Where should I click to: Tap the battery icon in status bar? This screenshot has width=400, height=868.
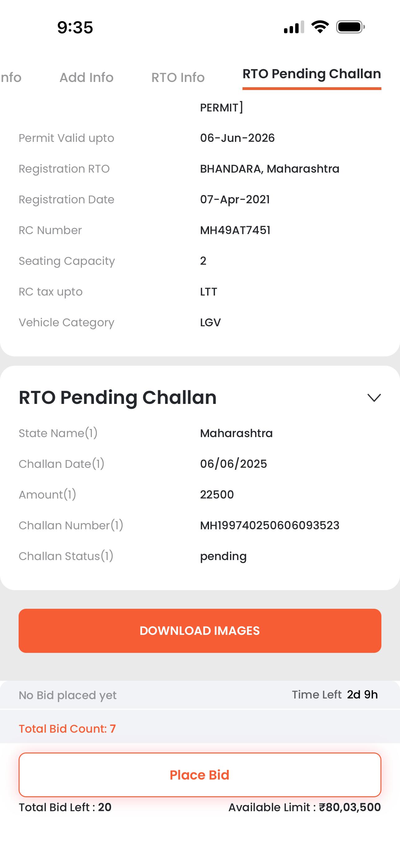pos(350,27)
